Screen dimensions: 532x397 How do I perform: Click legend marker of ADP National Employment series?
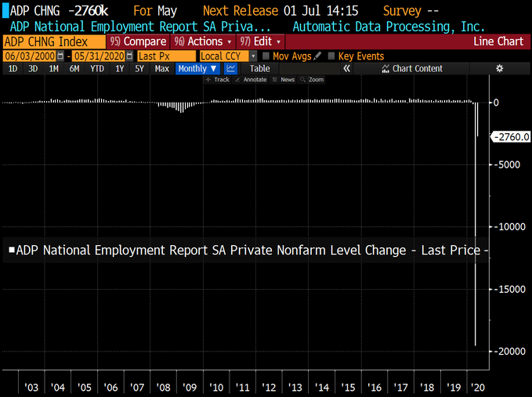pyautogui.click(x=12, y=250)
